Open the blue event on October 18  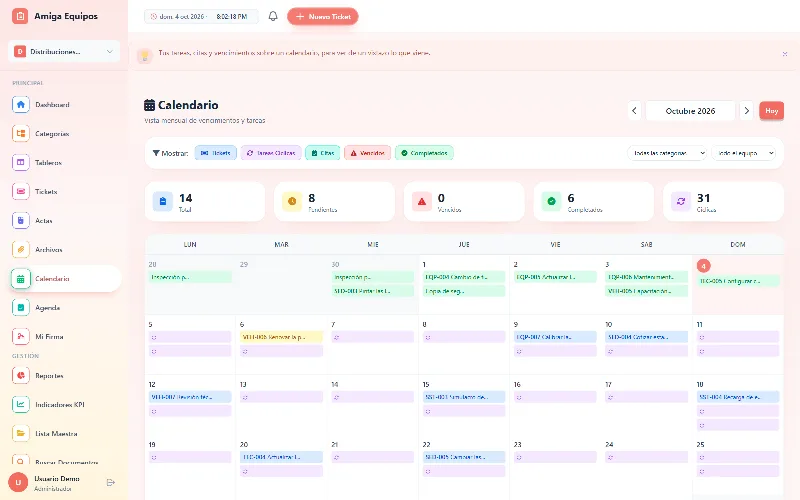[x=738, y=397]
